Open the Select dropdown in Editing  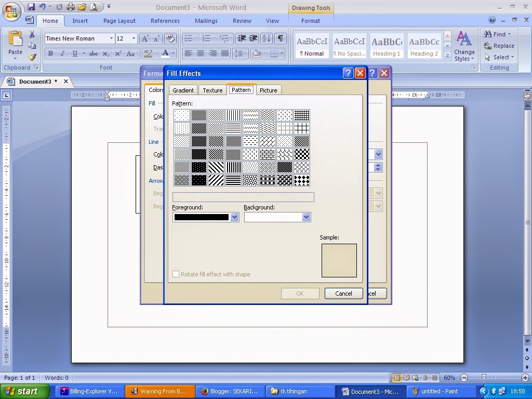[499, 57]
